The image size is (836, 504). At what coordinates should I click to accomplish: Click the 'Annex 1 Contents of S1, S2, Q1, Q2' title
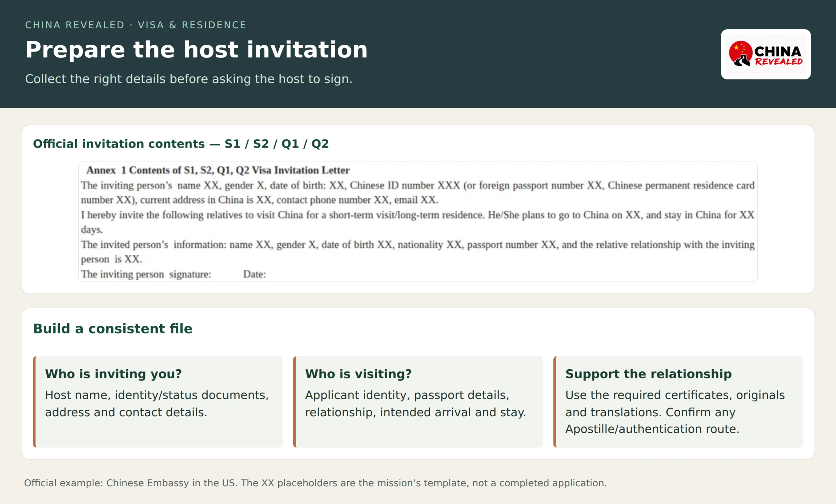(218, 170)
